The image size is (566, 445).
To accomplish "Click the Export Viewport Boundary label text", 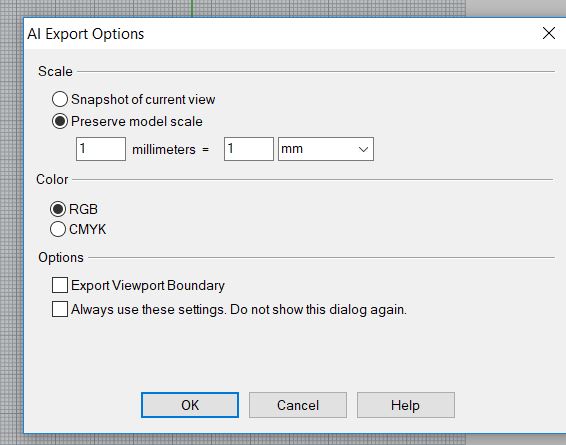I will coord(148,285).
